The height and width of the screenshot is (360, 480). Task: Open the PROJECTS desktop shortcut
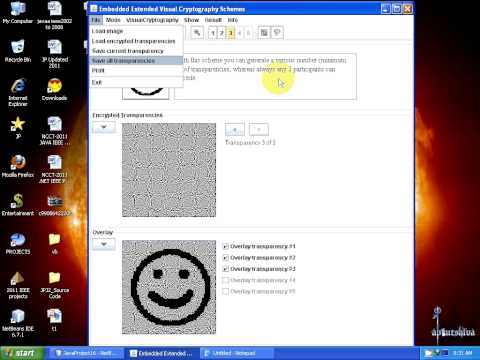tap(18, 243)
